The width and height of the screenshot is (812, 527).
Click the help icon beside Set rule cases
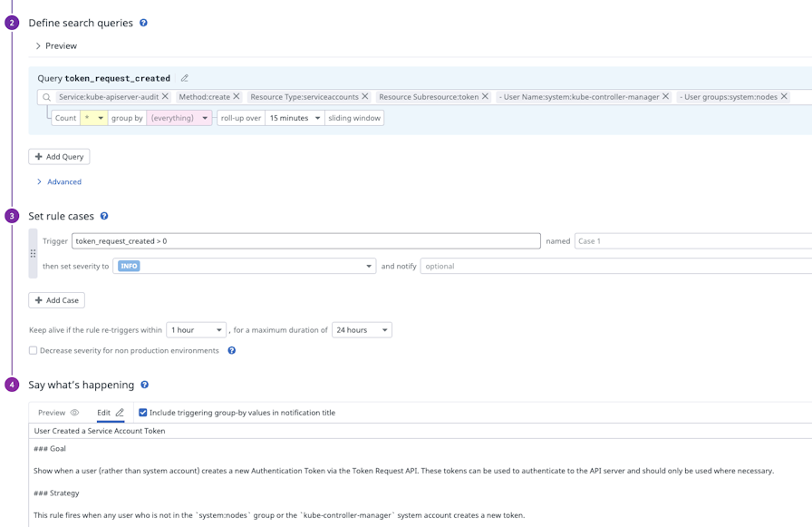pos(104,216)
